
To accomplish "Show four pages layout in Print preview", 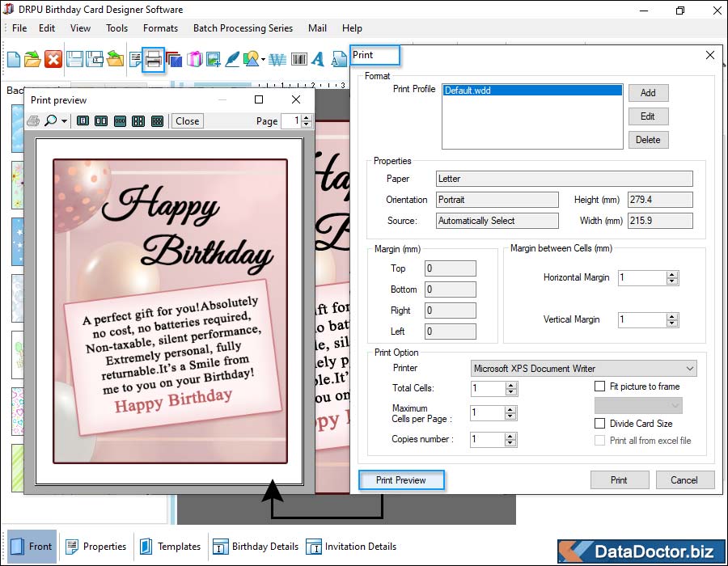I will coord(138,121).
